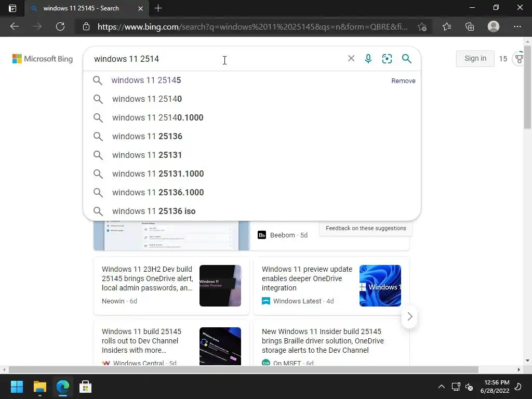532x399 pixels.
Task: Clear the search box with X
Action: tap(351, 58)
